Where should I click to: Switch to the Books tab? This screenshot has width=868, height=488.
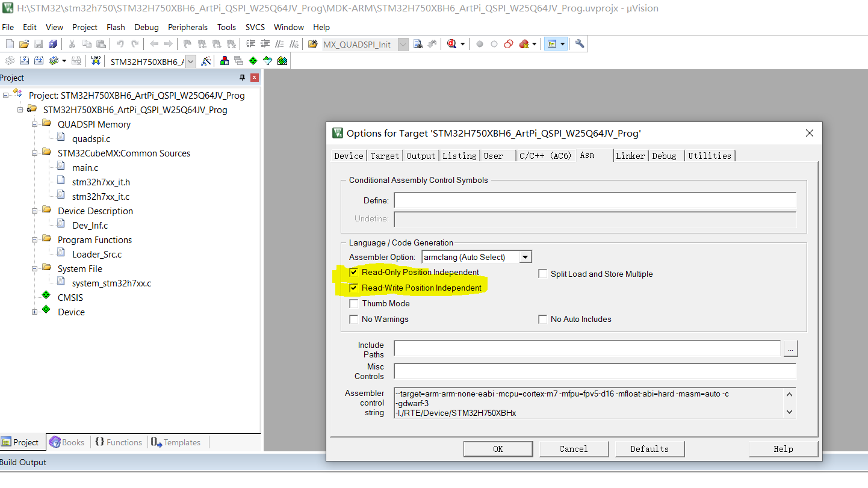coord(67,442)
